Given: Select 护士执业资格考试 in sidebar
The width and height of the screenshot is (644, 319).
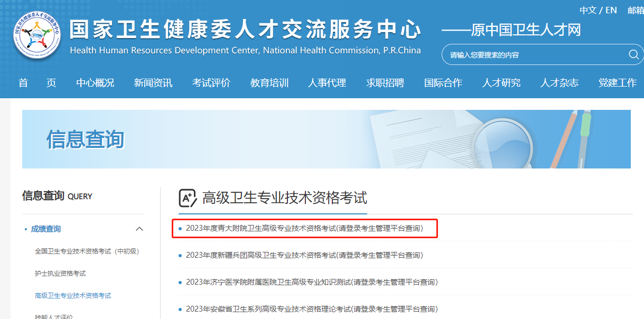Looking at the screenshot, I should [x=60, y=274].
